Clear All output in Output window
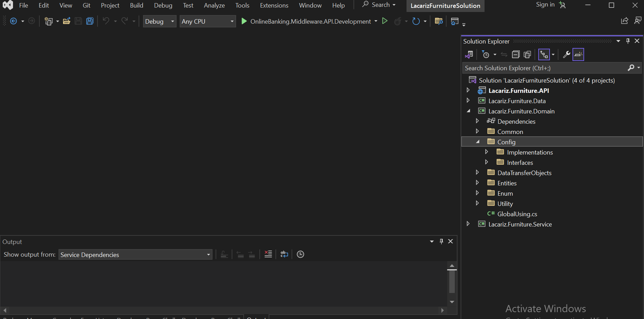644x319 pixels. (268, 254)
